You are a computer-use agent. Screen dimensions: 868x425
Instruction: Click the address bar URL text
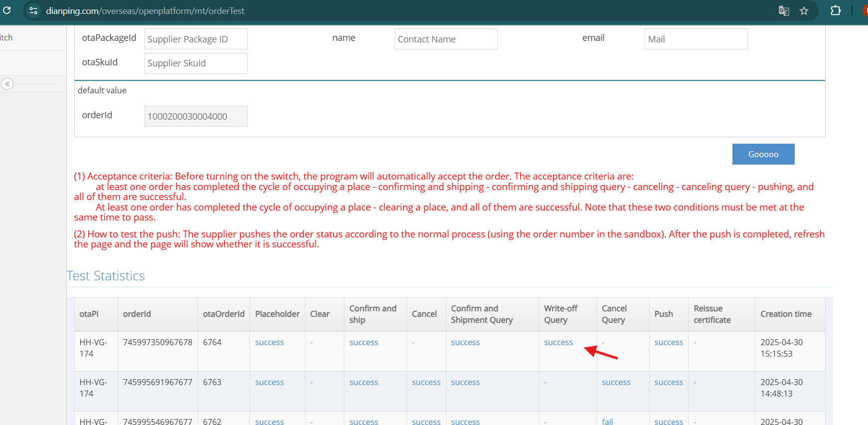[x=145, y=11]
